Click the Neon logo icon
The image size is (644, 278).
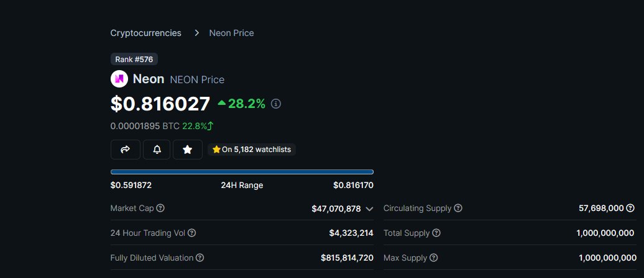pos(119,79)
